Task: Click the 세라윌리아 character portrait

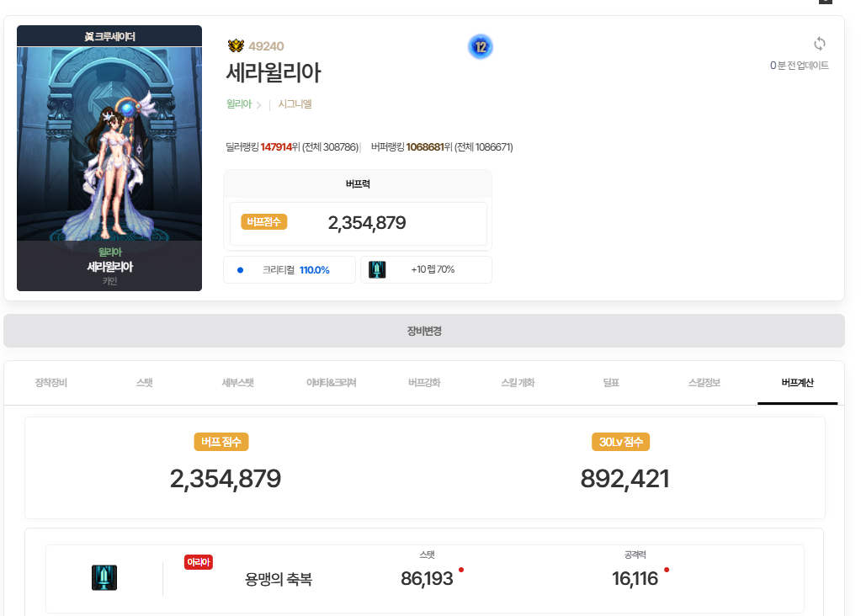Action: tap(109, 158)
